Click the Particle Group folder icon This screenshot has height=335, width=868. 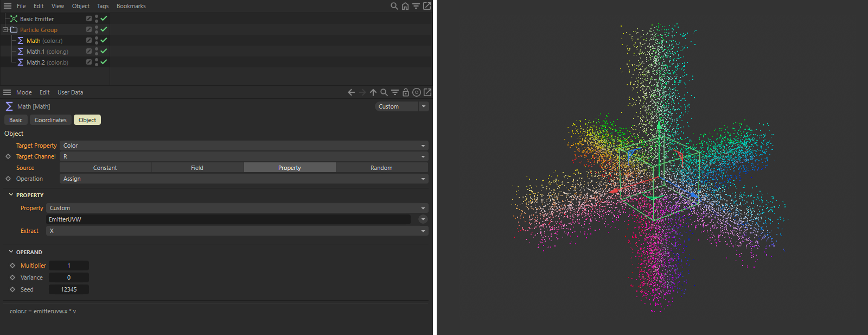(x=14, y=30)
